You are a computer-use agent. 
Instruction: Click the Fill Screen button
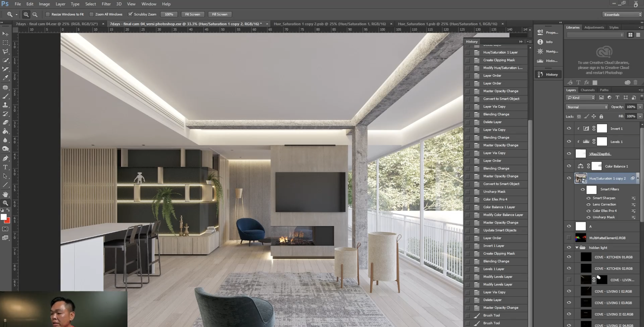(219, 14)
